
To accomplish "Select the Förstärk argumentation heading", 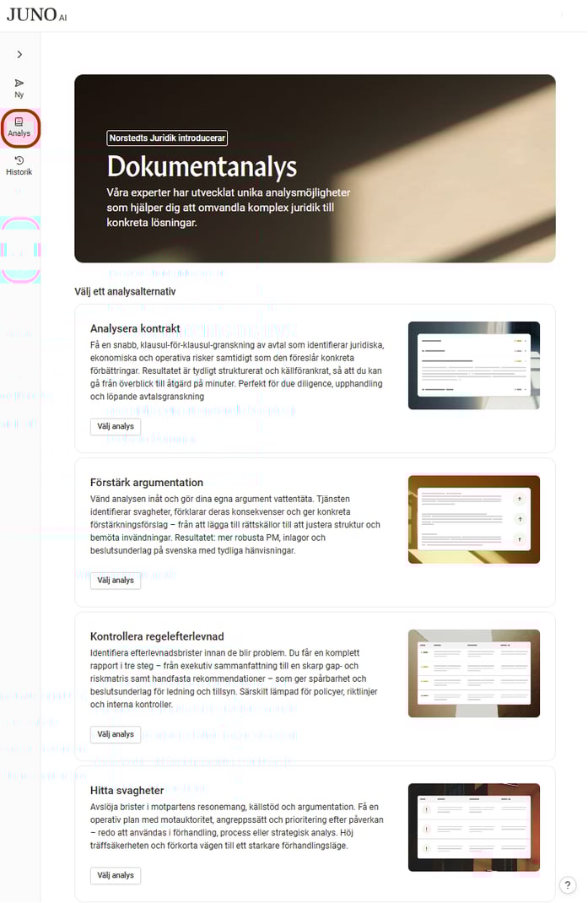I will (147, 483).
